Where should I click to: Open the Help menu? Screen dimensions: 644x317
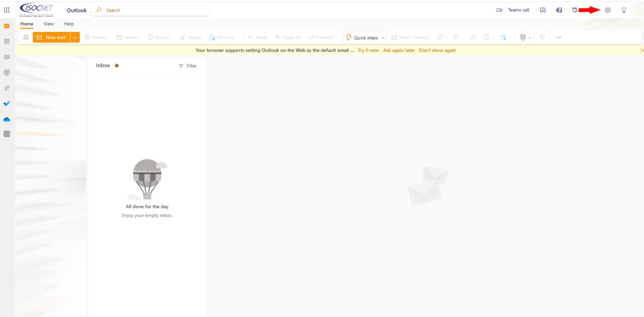(69, 24)
